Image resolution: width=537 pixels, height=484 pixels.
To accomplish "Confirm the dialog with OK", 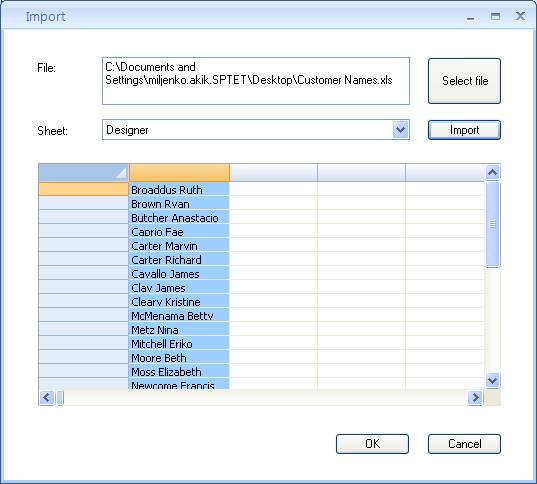I will [372, 444].
